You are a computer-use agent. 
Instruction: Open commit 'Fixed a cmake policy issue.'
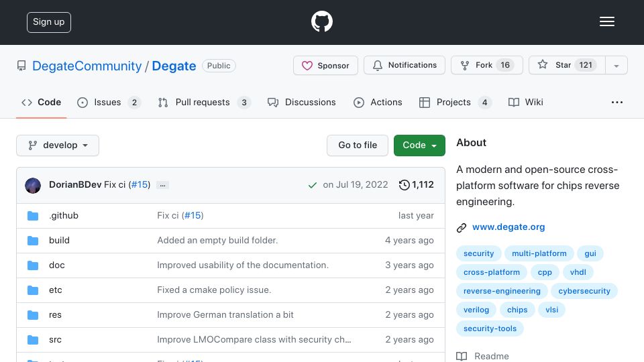click(x=214, y=290)
